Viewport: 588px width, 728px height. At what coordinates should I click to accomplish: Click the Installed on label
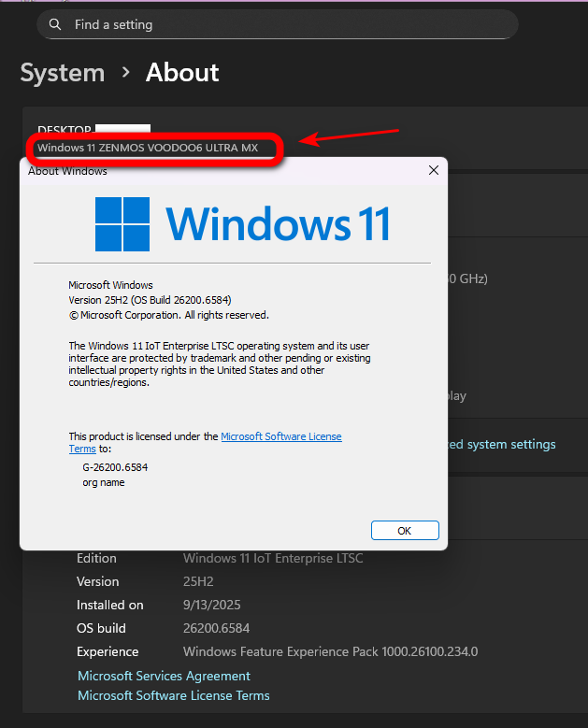click(110, 605)
